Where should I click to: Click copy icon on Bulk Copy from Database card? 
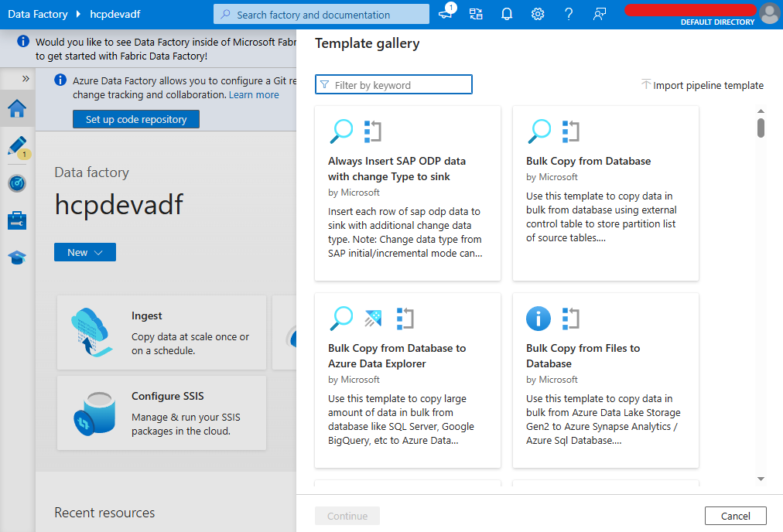571,131
